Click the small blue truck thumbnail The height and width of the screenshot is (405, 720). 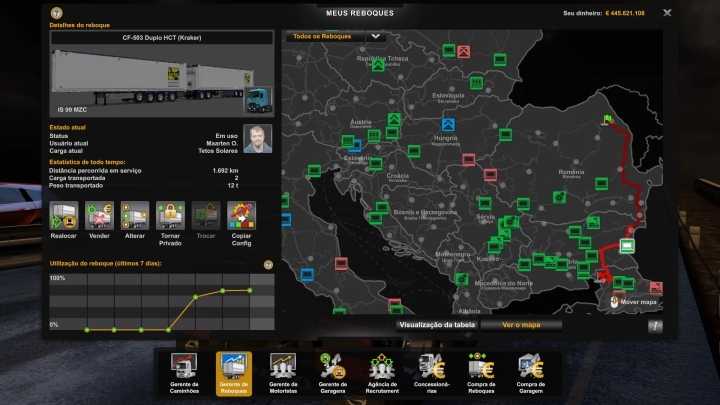coord(258,100)
